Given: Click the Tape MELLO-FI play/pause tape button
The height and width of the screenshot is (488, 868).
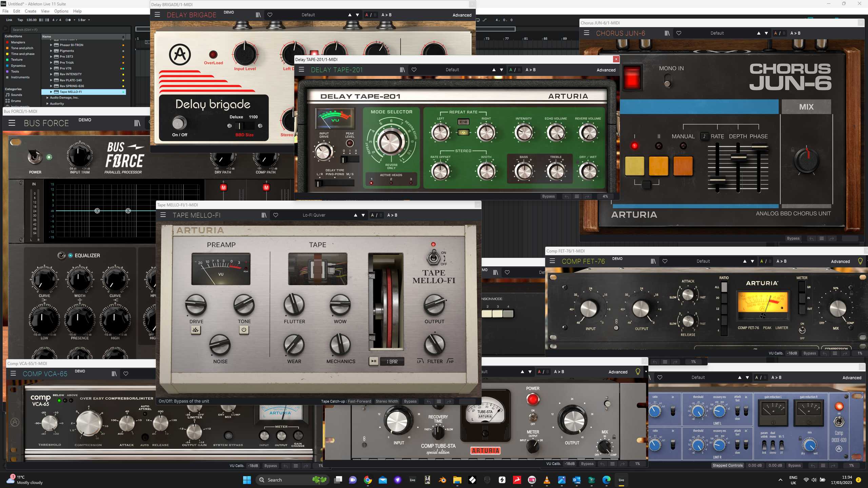Looking at the screenshot, I should 374,361.
